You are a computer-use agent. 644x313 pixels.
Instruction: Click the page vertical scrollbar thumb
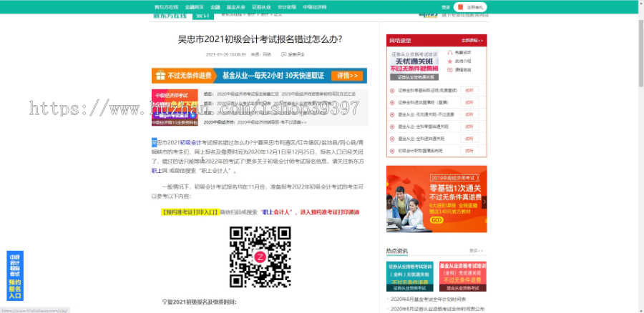point(640,52)
